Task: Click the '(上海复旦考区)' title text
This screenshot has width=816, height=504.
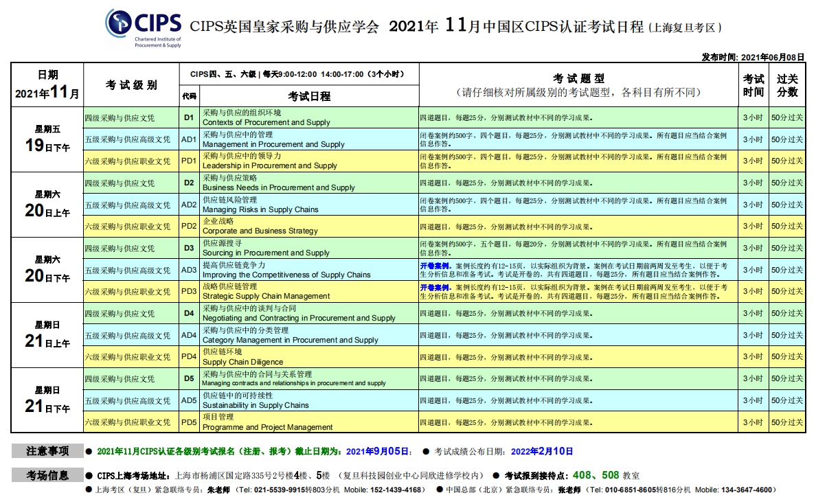Action: coord(685,27)
